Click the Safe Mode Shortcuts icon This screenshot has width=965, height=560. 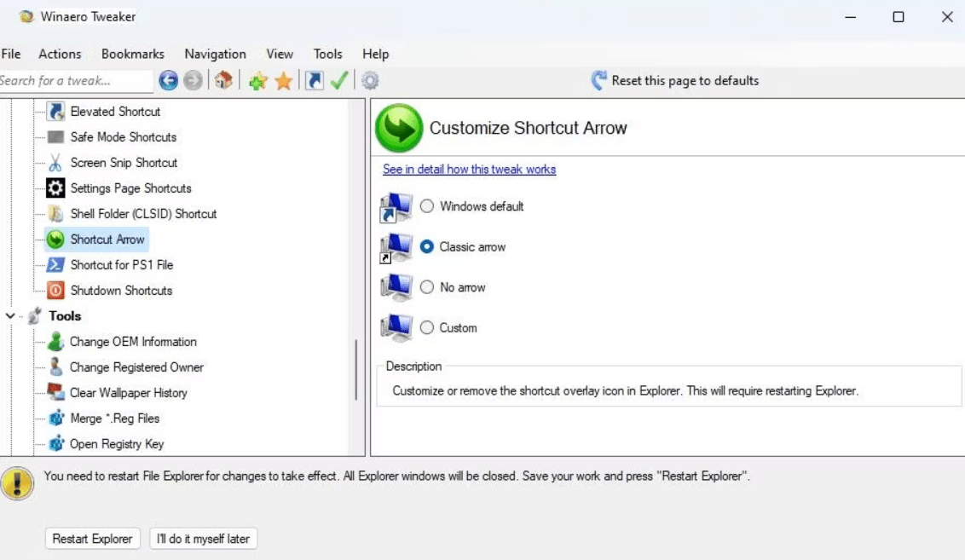coord(55,136)
